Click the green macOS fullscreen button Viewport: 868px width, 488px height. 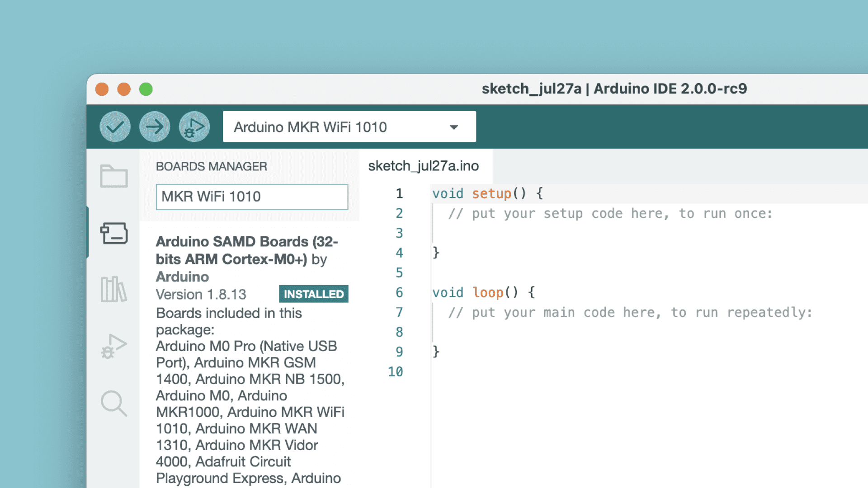point(146,89)
